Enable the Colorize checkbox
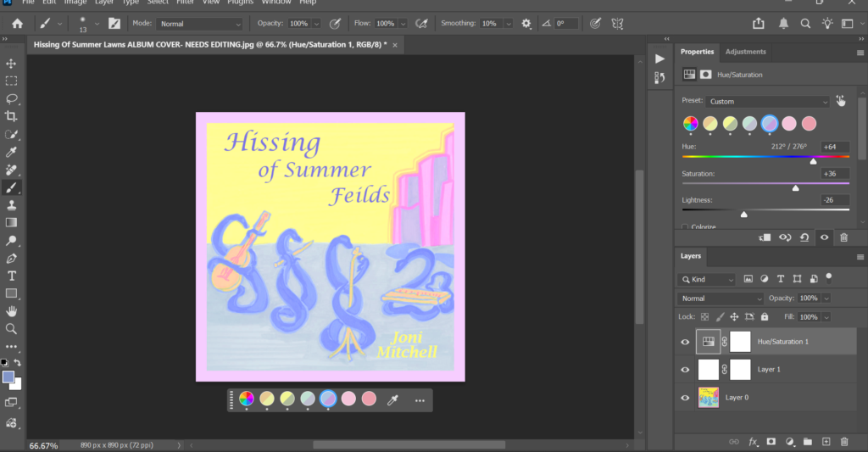Image resolution: width=868 pixels, height=452 pixels. click(685, 227)
